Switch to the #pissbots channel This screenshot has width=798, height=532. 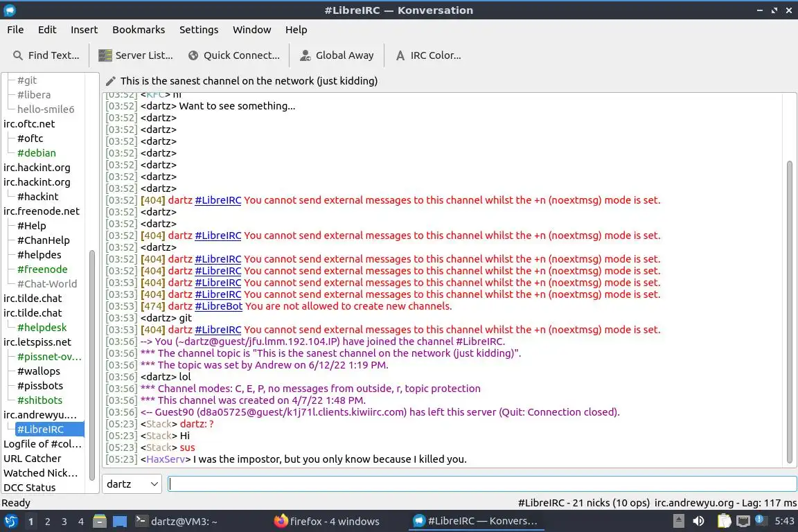coord(40,386)
